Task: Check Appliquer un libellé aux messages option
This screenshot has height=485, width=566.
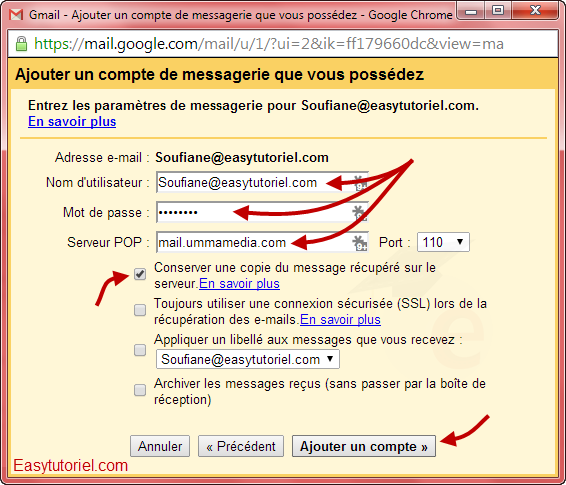Action: point(140,350)
